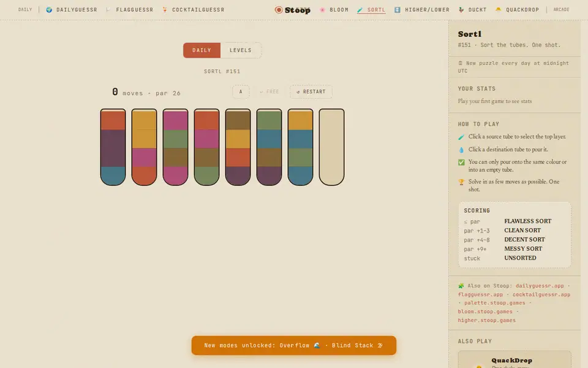Click the water droplet icon in instructions
The image size is (588, 368).
point(461,150)
